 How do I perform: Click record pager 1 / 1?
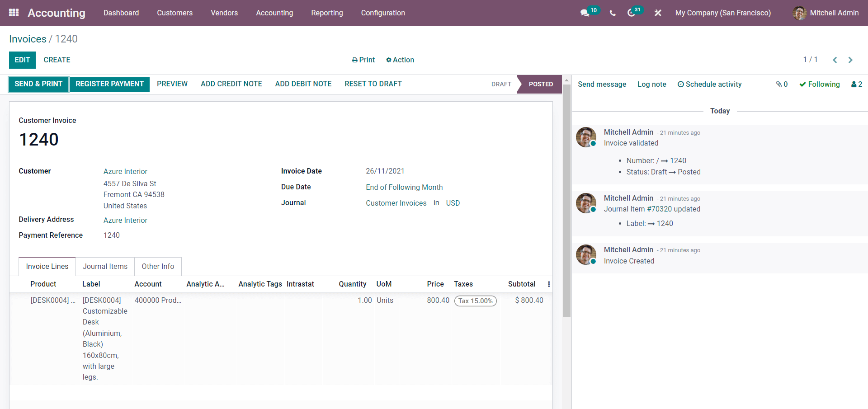point(810,60)
